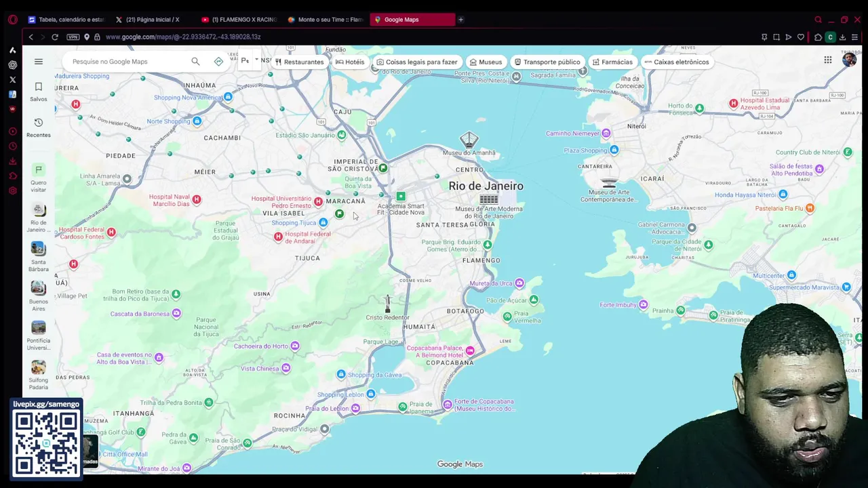The width and height of the screenshot is (868, 488).
Task: Open directions with the blue diamond icon
Action: [x=218, y=62]
